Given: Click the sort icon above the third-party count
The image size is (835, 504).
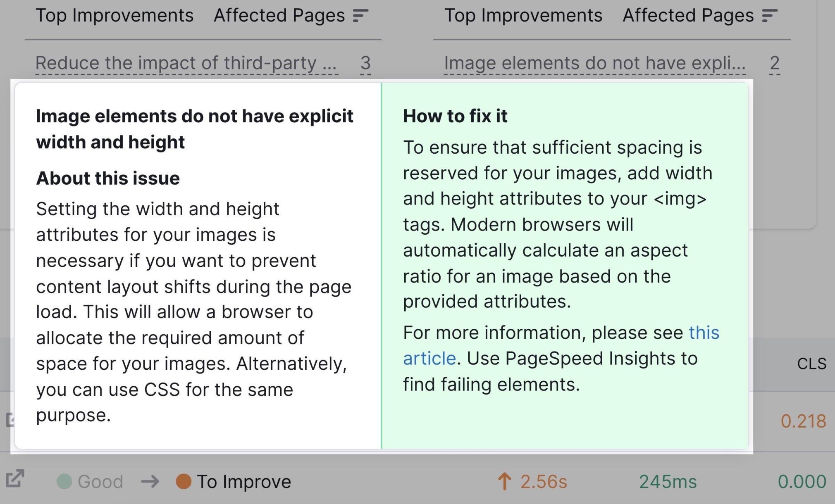Looking at the screenshot, I should [360, 16].
